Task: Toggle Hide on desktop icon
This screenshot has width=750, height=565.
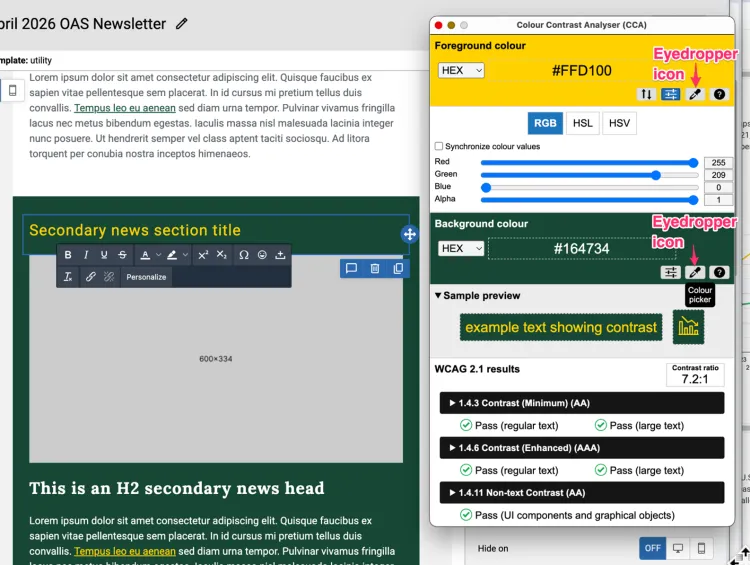Action: point(678,548)
